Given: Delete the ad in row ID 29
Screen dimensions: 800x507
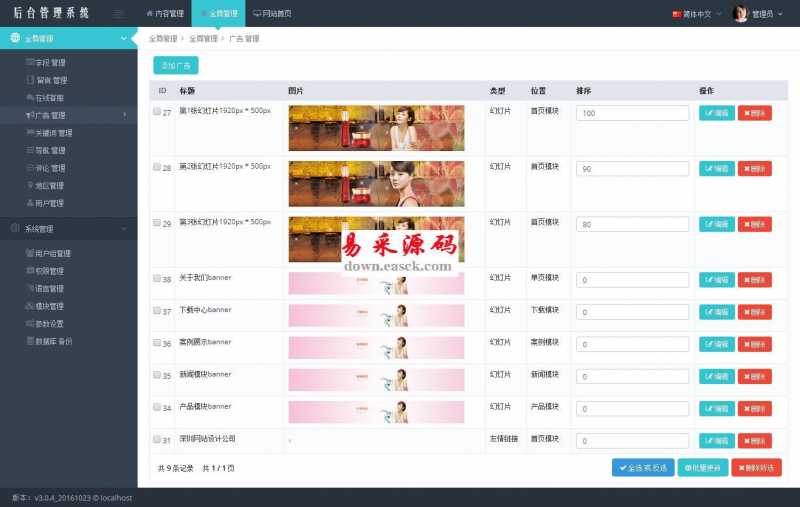Looking at the screenshot, I should point(755,224).
